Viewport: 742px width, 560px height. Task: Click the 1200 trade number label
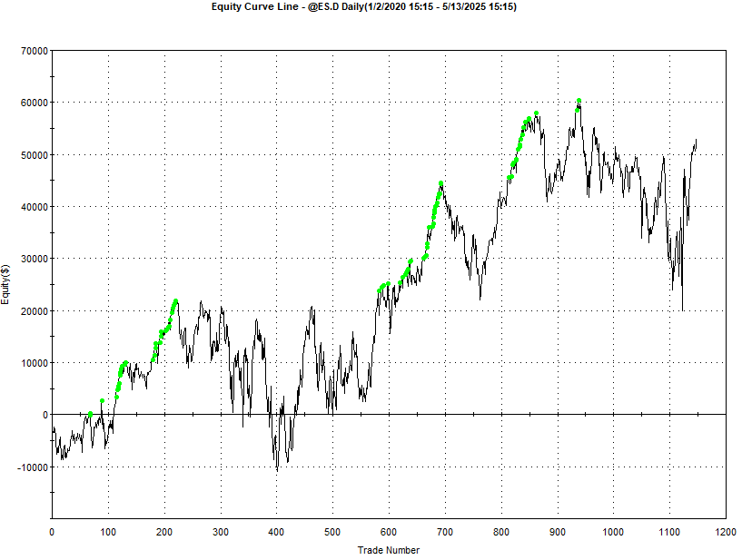[726, 532]
